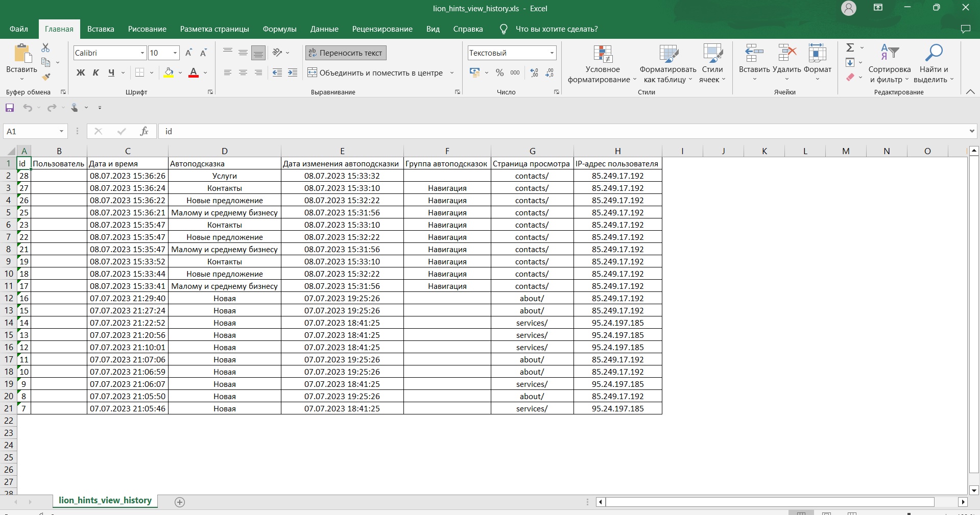
Task: Switch to the Данные ribbon tab
Action: click(x=324, y=29)
